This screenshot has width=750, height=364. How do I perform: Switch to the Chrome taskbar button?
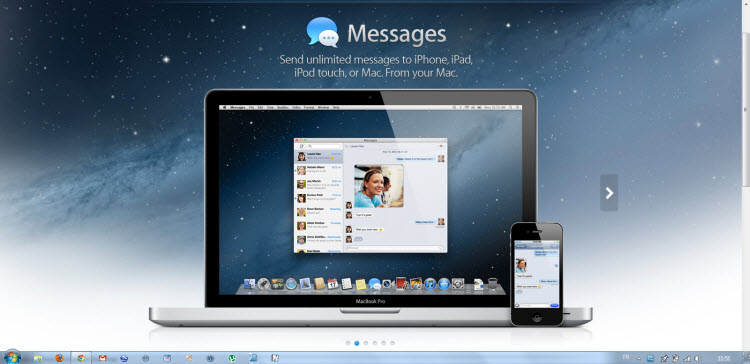pos(81,358)
